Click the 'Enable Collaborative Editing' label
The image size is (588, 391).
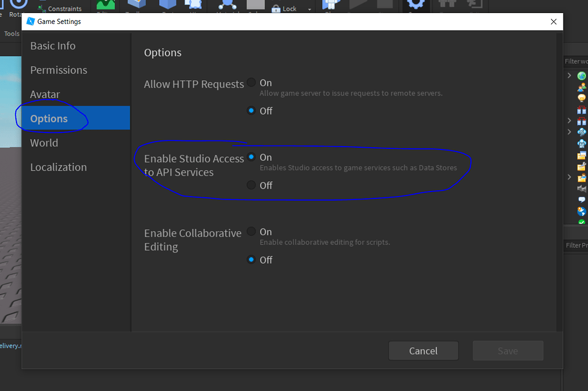[193, 240]
